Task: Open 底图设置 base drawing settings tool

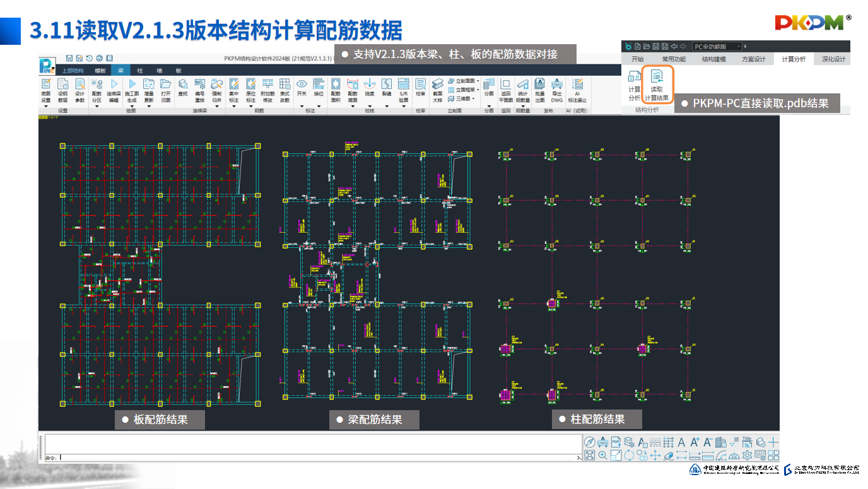Action: [46, 90]
